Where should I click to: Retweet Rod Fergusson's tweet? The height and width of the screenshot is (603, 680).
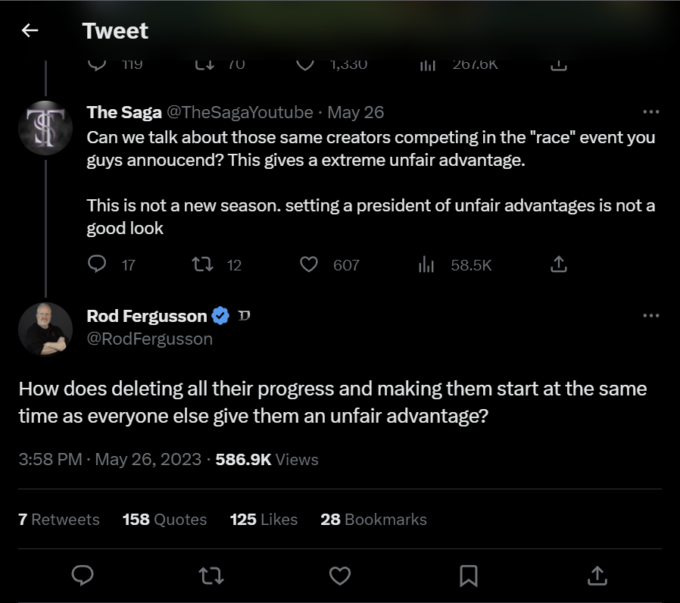coord(212,575)
